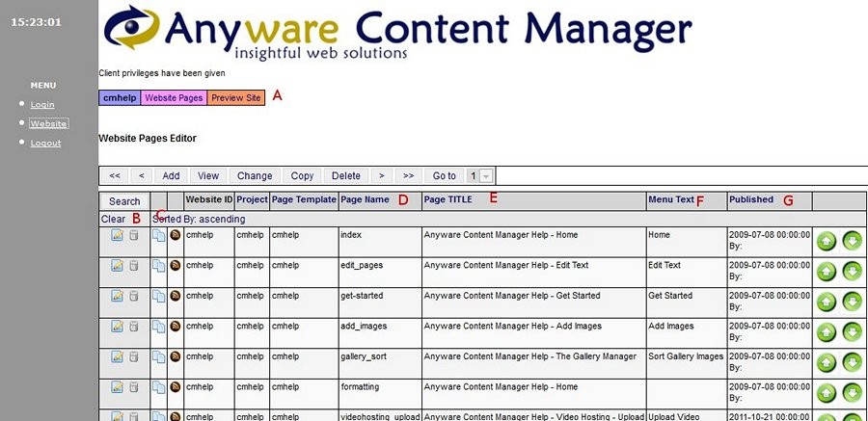868x421 pixels.
Task: Click the feed icon in the formatting row
Action: (x=176, y=387)
